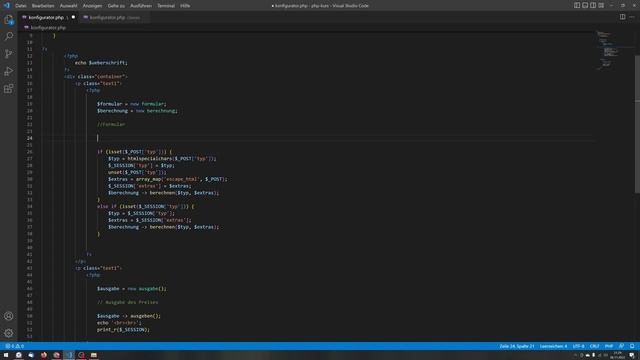Image resolution: width=640 pixels, height=360 pixels.
Task: Open the Run and Debug view
Action: coord(9,71)
